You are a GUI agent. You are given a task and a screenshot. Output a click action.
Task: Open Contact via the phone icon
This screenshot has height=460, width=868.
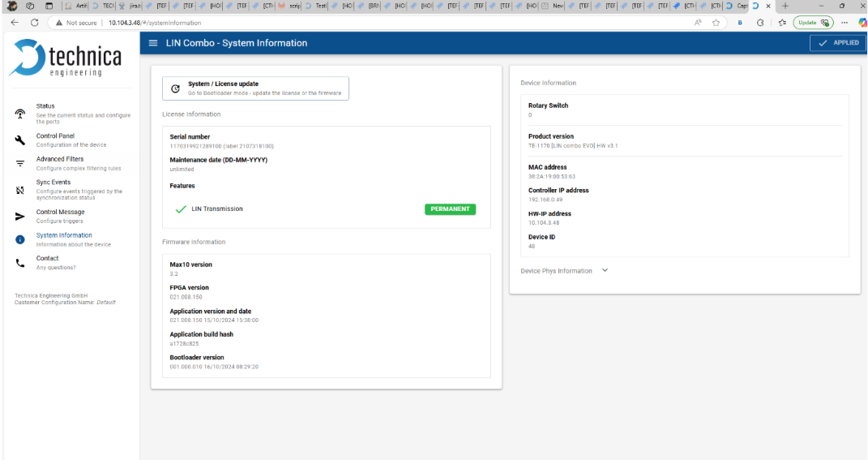19,262
